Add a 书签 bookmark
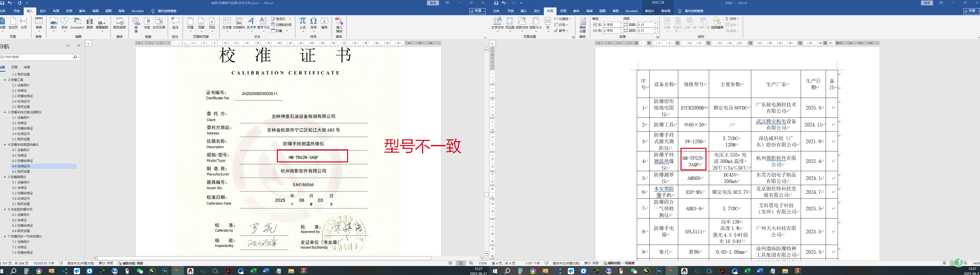 pos(147,23)
